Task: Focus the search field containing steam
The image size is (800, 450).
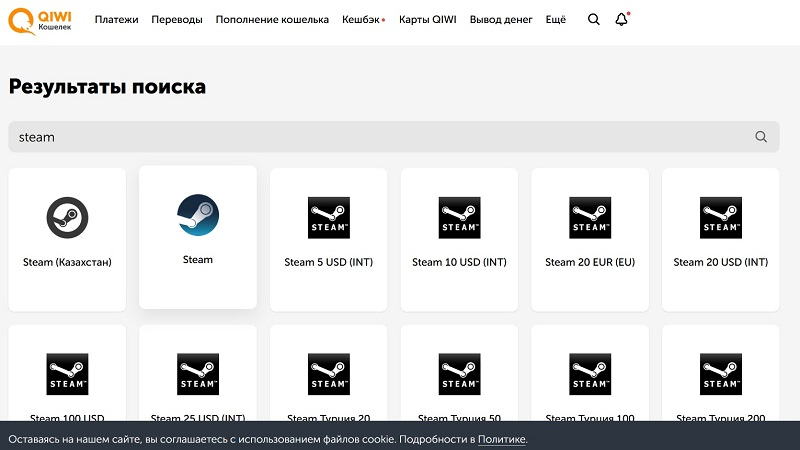Action: coord(393,137)
